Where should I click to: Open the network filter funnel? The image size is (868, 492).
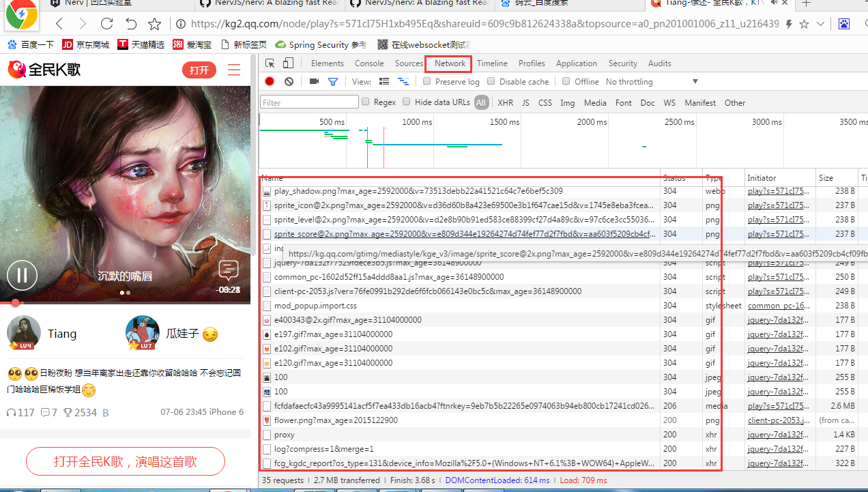pos(332,81)
